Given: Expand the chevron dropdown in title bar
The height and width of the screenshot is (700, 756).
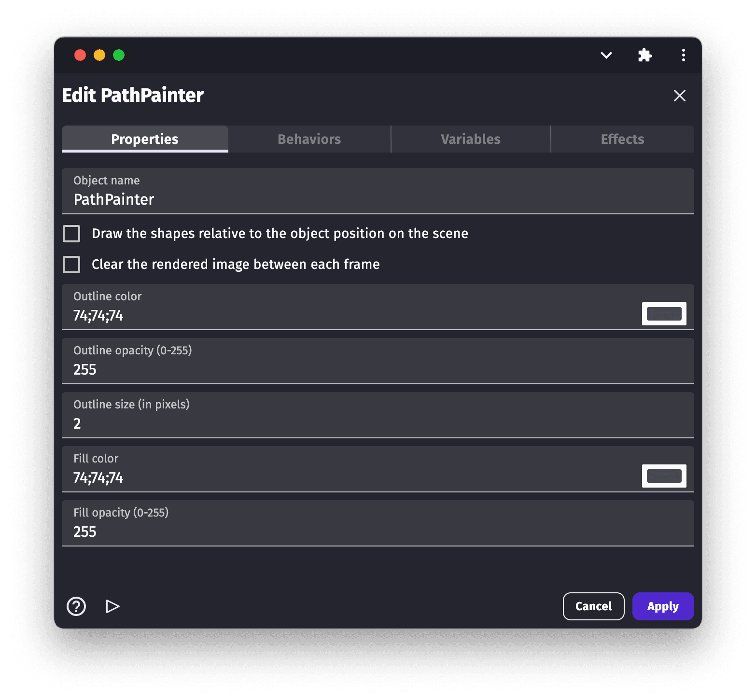Looking at the screenshot, I should point(606,55).
